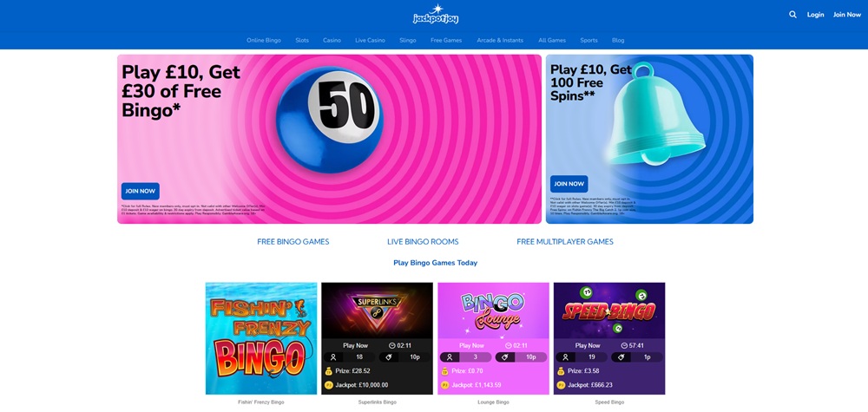Open the Live Bingo Rooms link
Image resolution: width=868 pixels, height=412 pixels.
(423, 242)
